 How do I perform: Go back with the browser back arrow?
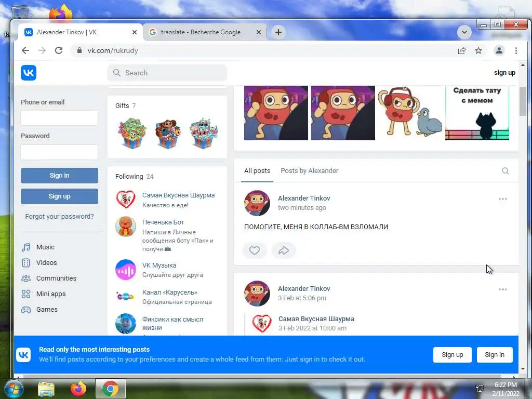pos(25,50)
